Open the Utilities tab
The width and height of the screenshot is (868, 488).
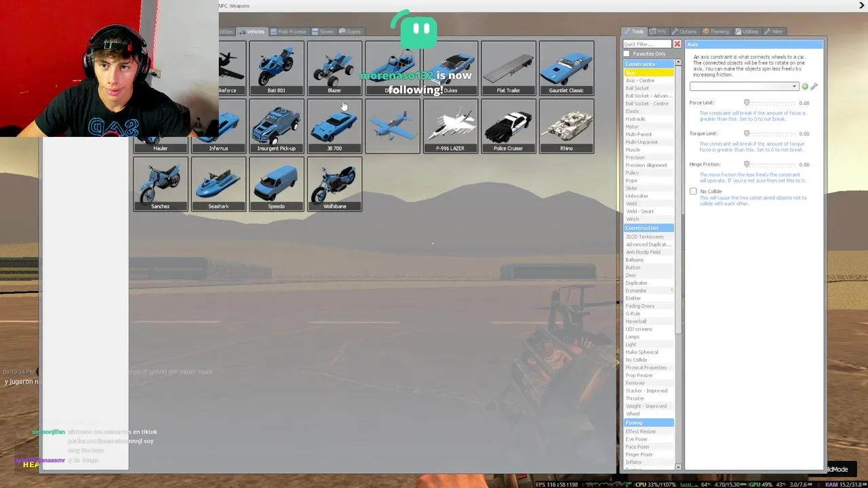pos(747,31)
